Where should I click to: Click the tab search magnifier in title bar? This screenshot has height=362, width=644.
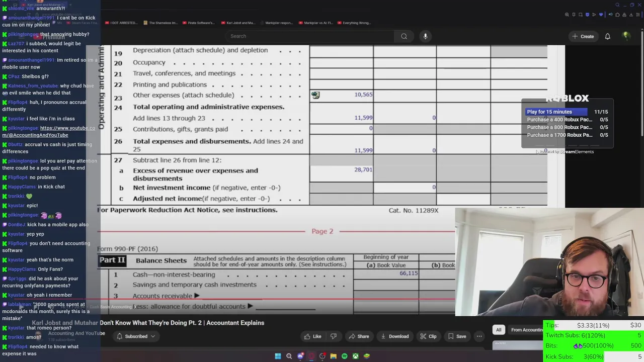[x=617, y=5]
